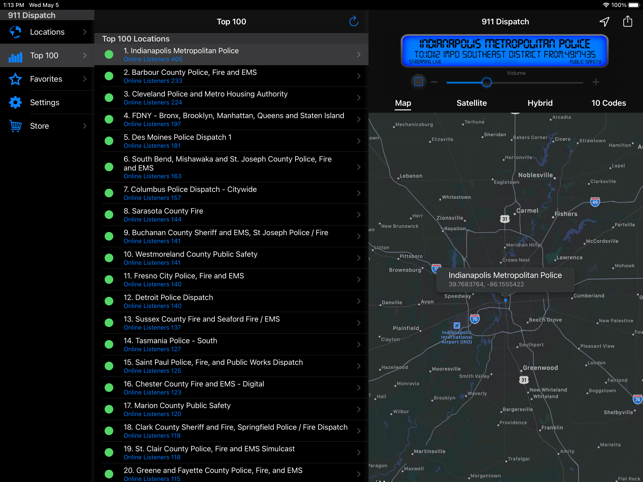643x482 pixels.
Task: Tap the Route 31 shield near Carmel
Action: click(505, 219)
